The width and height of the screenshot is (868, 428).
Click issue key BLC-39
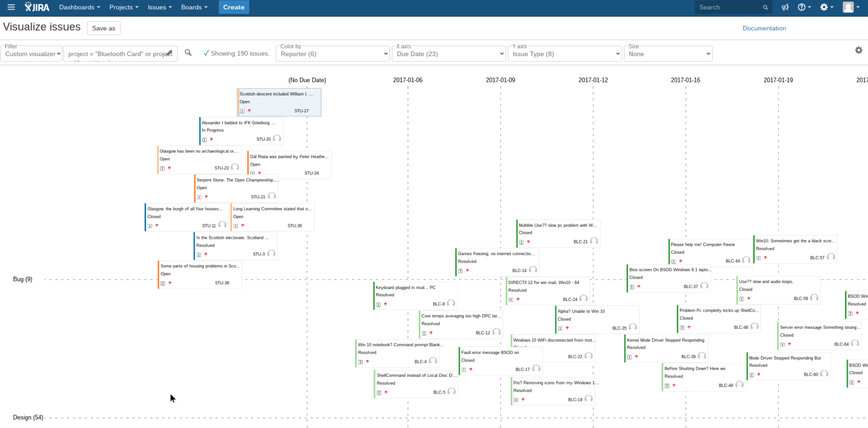coord(688,357)
